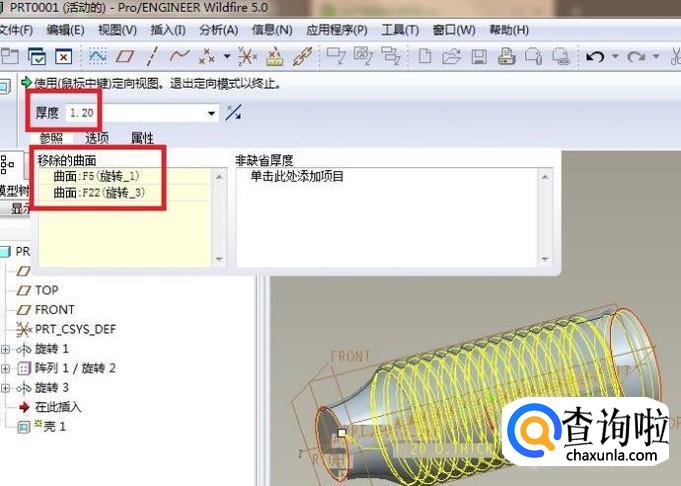This screenshot has height=486, width=681.
Task: Select 曲面:F5(旋转_1) in removed surfaces
Action: pos(125,176)
